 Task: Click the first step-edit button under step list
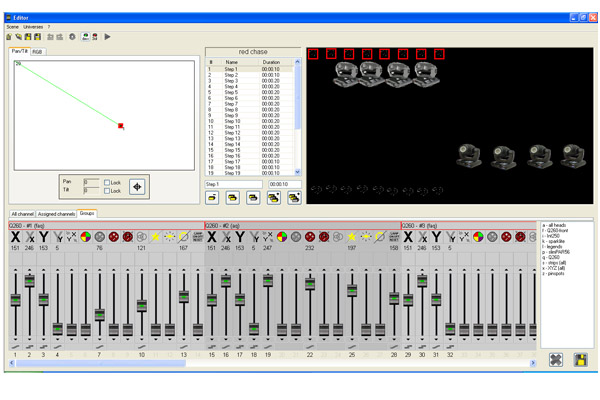pos(213,198)
